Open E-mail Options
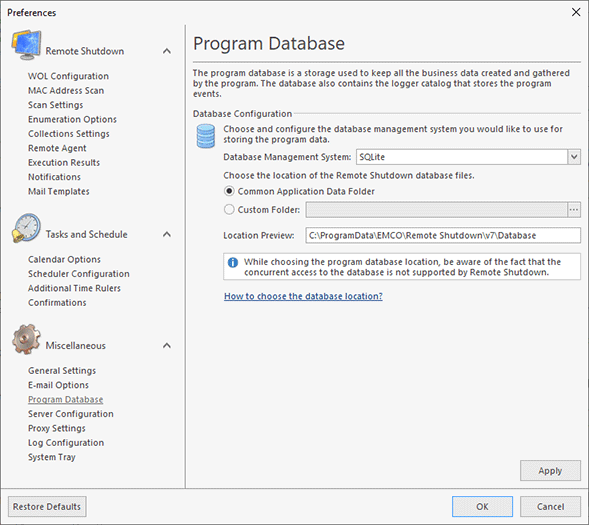This screenshot has height=525, width=589. [58, 385]
